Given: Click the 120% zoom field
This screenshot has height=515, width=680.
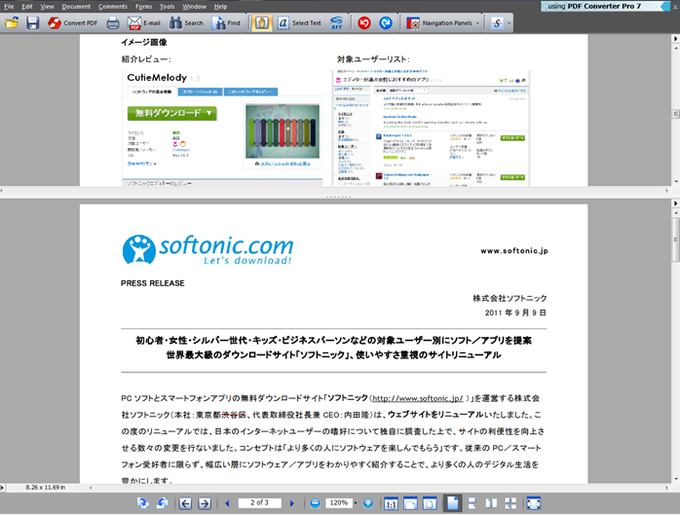Looking at the screenshot, I should (338, 503).
